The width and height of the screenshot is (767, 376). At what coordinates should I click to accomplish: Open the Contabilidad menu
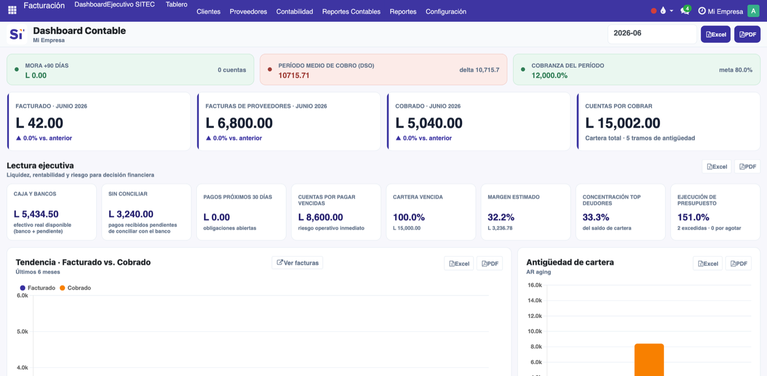(x=294, y=12)
